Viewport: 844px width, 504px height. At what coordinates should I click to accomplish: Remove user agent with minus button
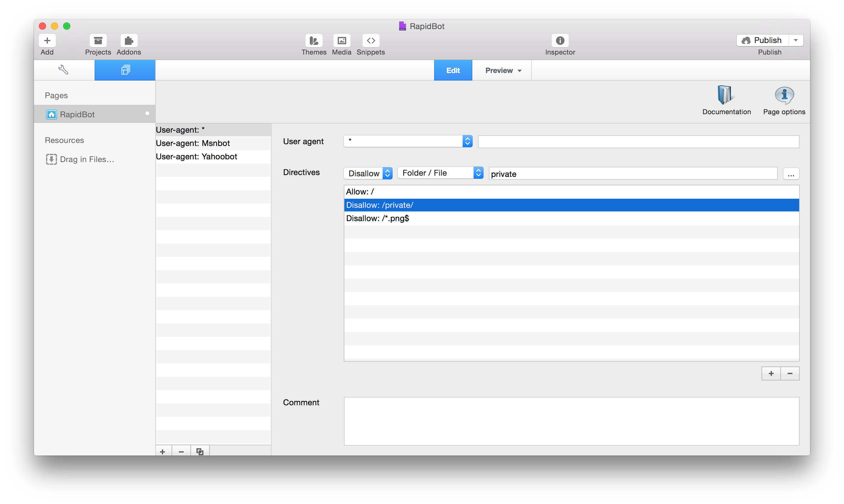coord(181,451)
